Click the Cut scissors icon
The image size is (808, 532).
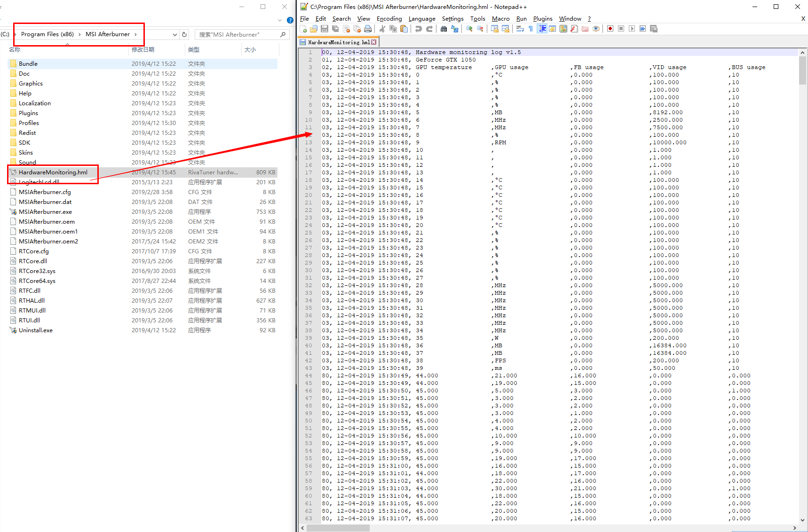(x=382, y=29)
